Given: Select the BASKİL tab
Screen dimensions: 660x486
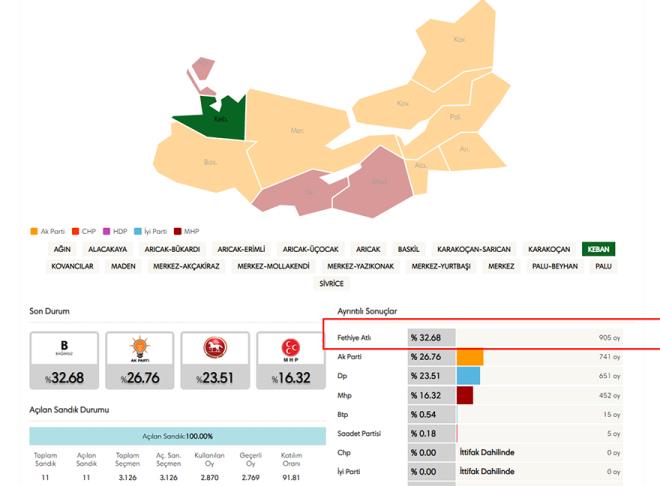Looking at the screenshot, I should coord(409,249).
